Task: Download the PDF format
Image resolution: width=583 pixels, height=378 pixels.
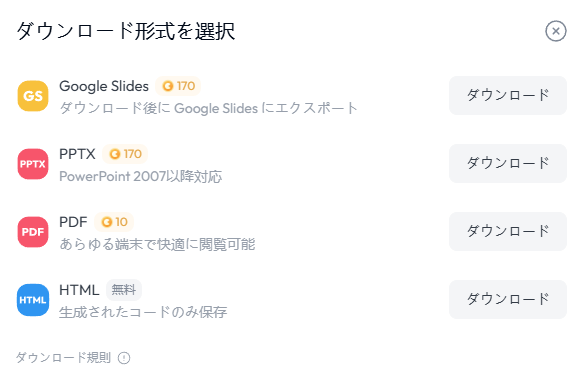Action: point(508,232)
